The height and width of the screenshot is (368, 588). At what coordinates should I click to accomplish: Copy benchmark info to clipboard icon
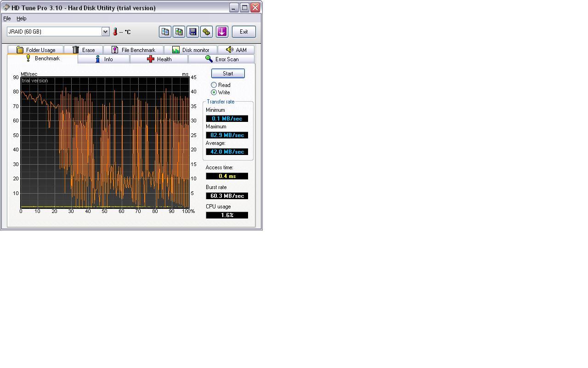point(165,32)
